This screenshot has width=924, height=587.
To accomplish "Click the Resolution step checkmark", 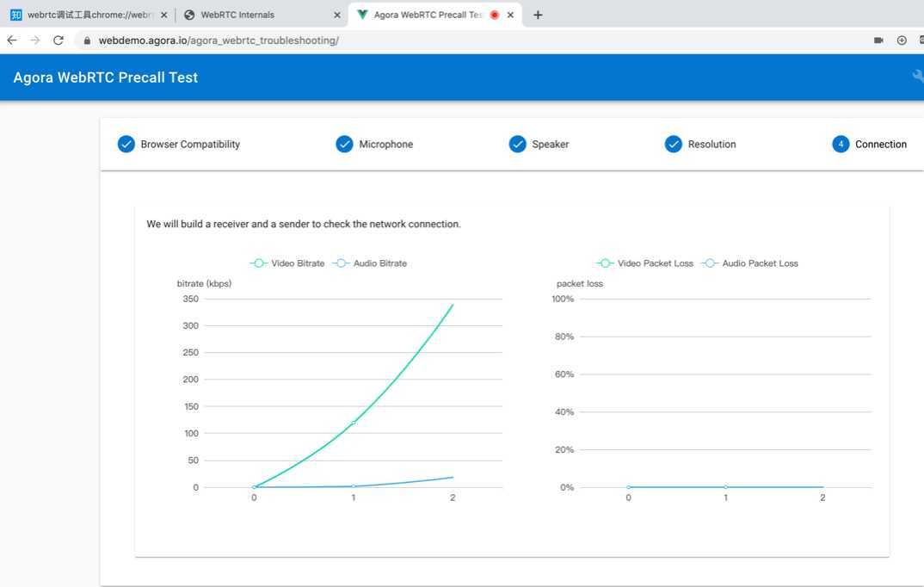I will [673, 144].
